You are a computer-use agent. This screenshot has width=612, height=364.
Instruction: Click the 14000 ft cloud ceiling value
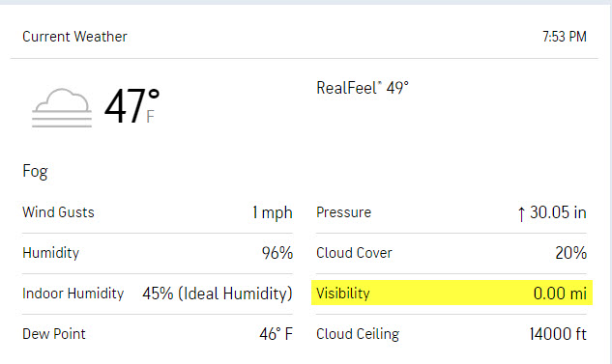(x=558, y=334)
